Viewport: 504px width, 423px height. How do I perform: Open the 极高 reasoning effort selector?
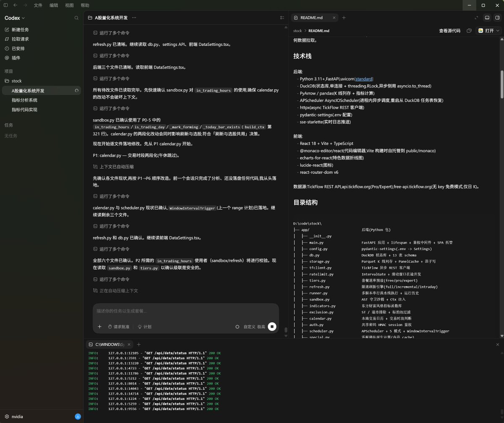pos(261,327)
